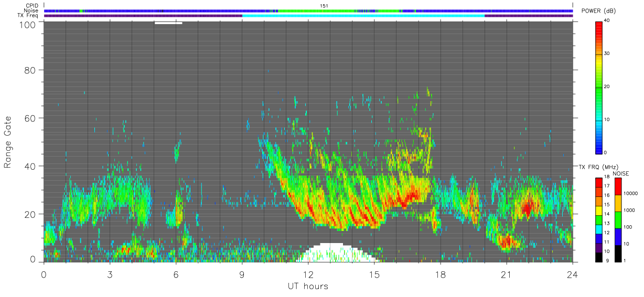Click the 21 tick on UT hours axis

coord(506,275)
